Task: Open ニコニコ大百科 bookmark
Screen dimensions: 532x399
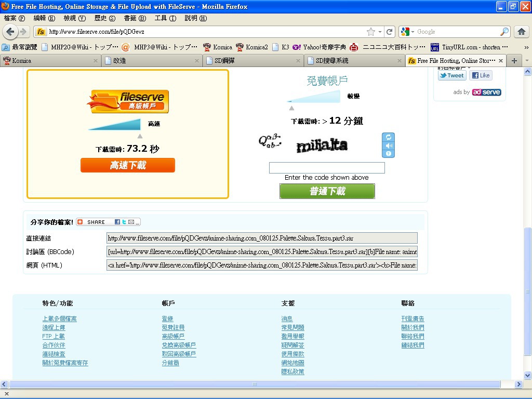Action: point(388,47)
